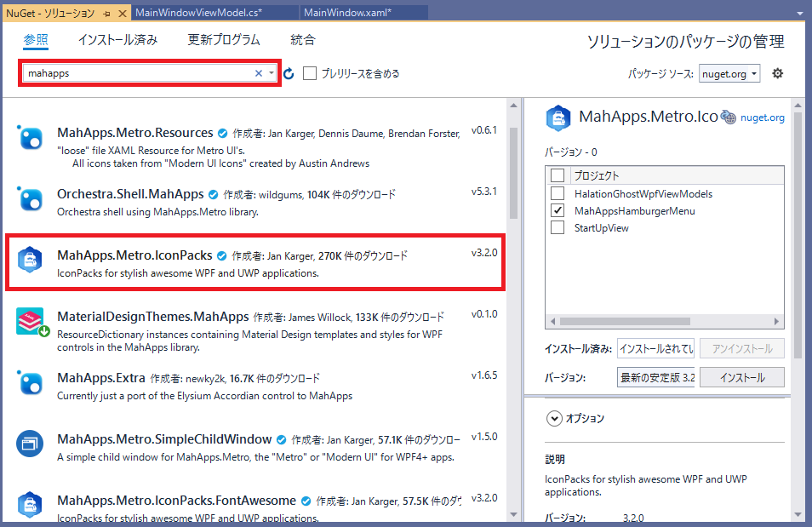
Task: Click the globe icon beside nuget.org link
Action: pos(729,117)
